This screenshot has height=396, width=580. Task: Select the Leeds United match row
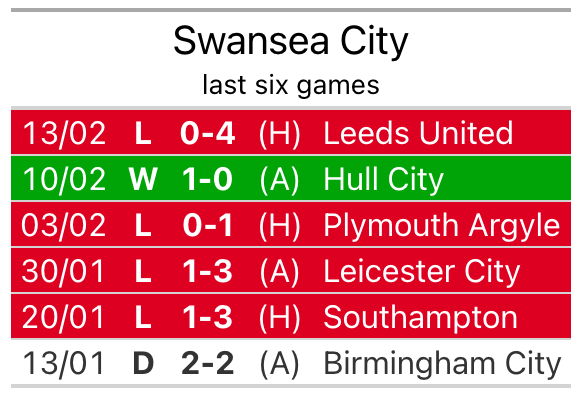pyautogui.click(x=291, y=132)
